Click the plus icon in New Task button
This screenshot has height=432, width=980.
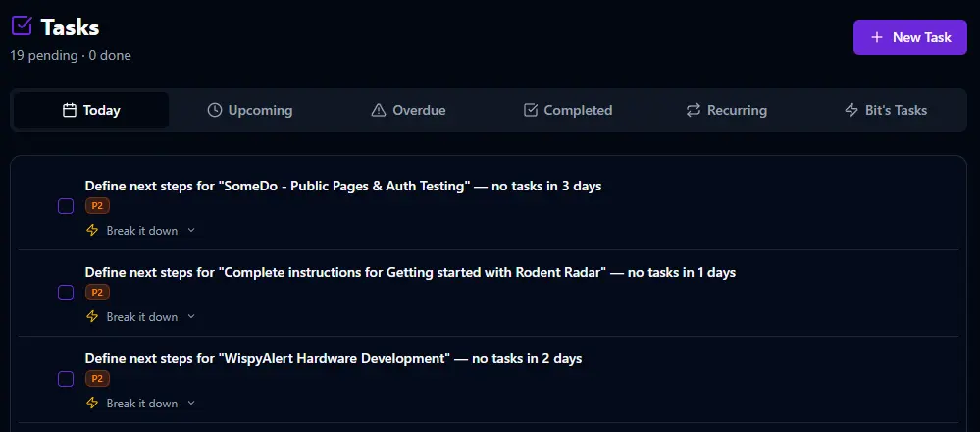(x=877, y=37)
